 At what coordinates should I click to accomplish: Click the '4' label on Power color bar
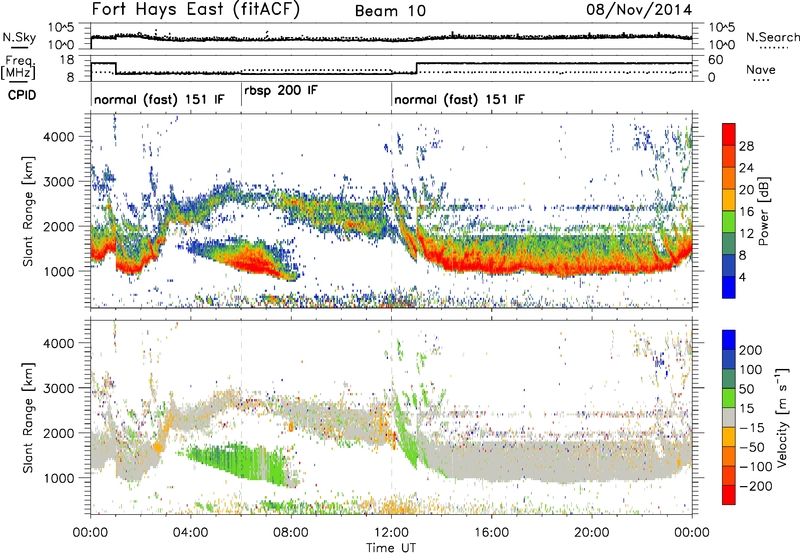[742, 277]
